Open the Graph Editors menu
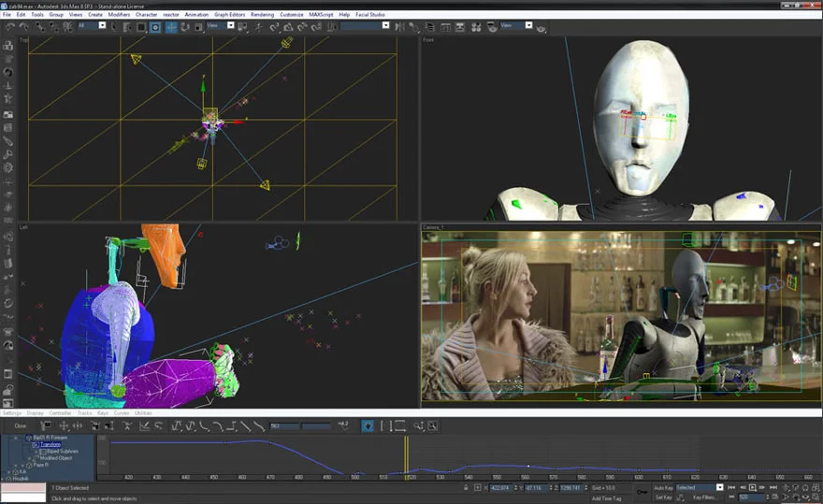 [229, 15]
